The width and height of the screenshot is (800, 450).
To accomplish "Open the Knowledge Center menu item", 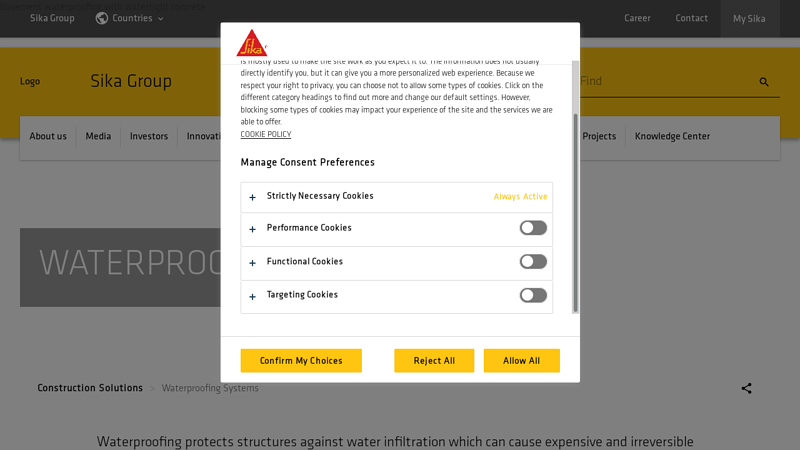I will click(672, 137).
